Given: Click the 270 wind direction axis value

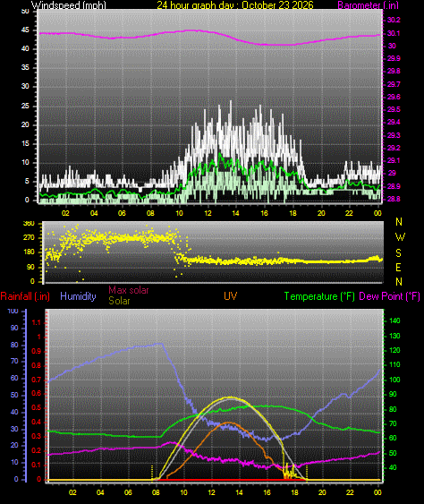Looking at the screenshot, I should (29, 238).
